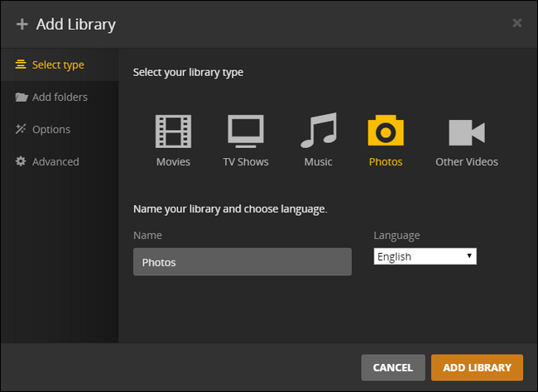Go to the Add folders step
Viewport: 538px width, 392px height.
click(x=59, y=97)
